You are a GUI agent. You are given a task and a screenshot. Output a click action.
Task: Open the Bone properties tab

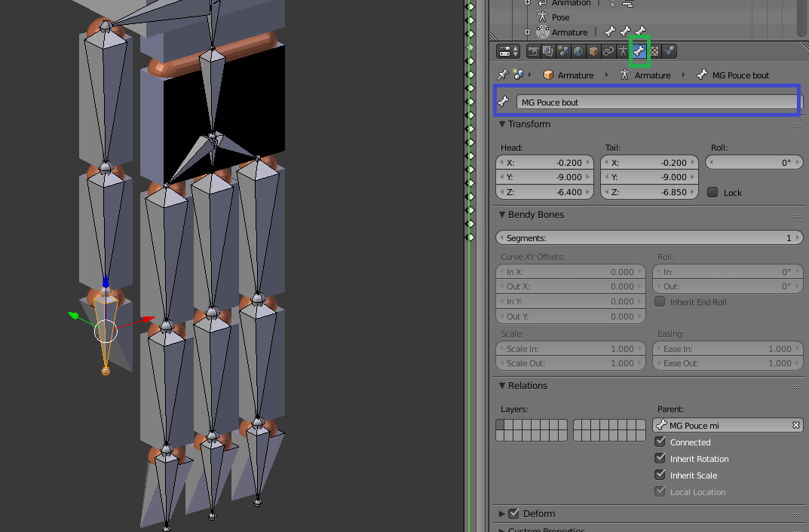click(x=639, y=51)
